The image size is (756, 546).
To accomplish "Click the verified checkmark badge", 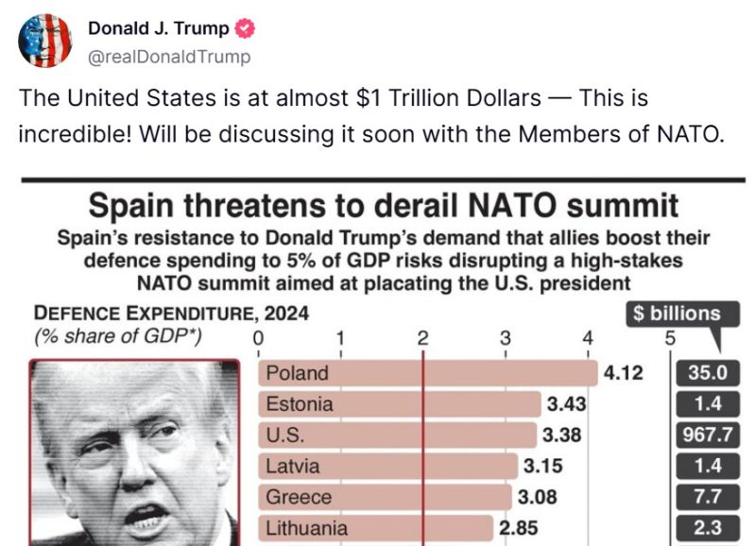I will pyautogui.click(x=245, y=29).
